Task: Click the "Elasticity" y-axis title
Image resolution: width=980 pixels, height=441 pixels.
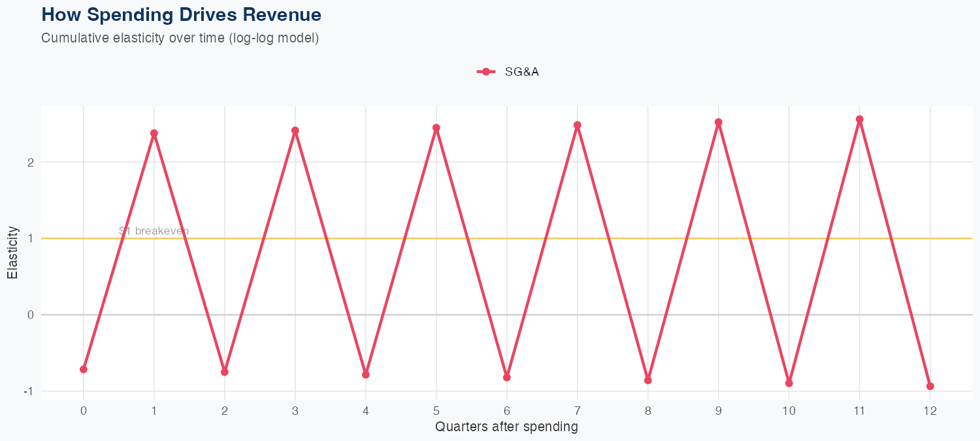Action: (12, 253)
